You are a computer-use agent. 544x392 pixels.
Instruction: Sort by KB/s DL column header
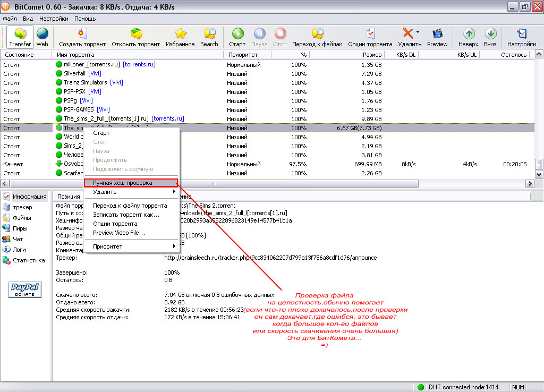(x=401, y=55)
